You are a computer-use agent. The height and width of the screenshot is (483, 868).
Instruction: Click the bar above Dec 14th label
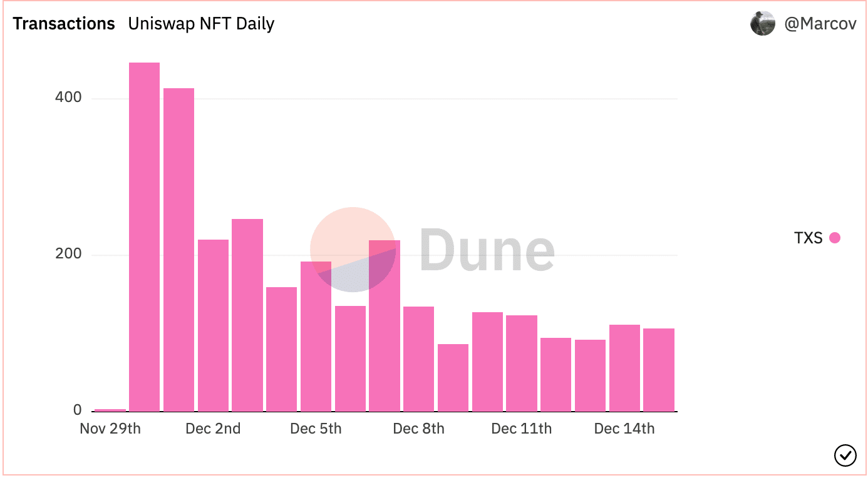pyautogui.click(x=624, y=368)
